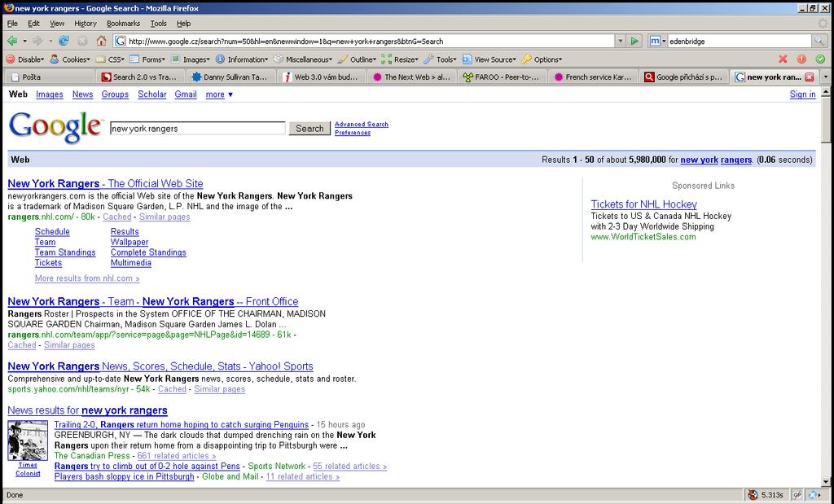This screenshot has width=834, height=504.
Task: Click the red X web developer indicator
Action: [x=783, y=59]
